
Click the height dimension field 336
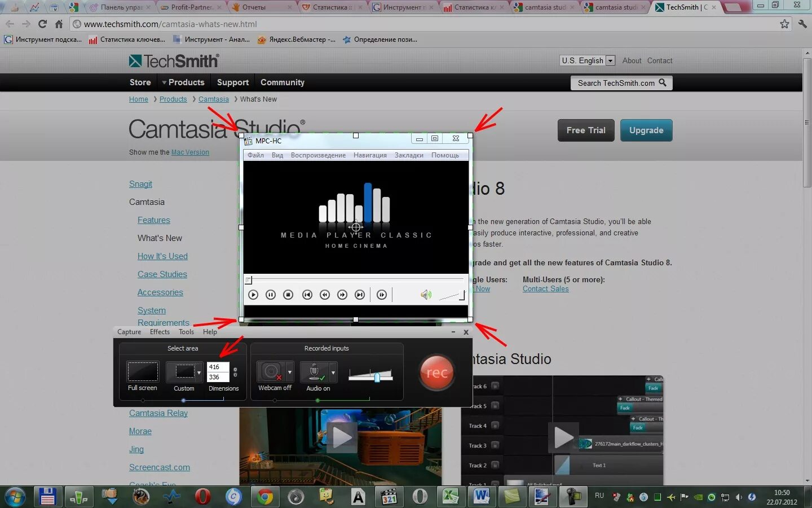tap(218, 377)
